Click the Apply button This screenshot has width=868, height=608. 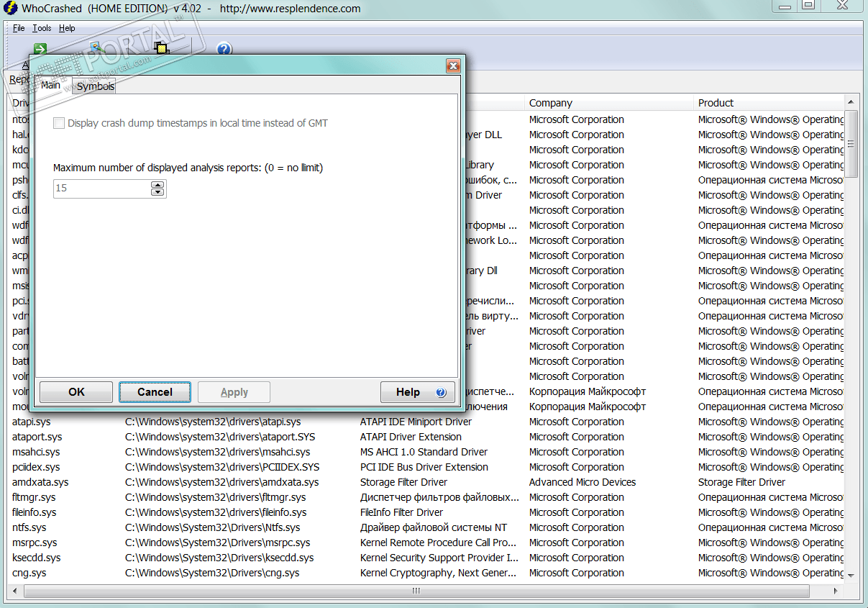tap(234, 392)
